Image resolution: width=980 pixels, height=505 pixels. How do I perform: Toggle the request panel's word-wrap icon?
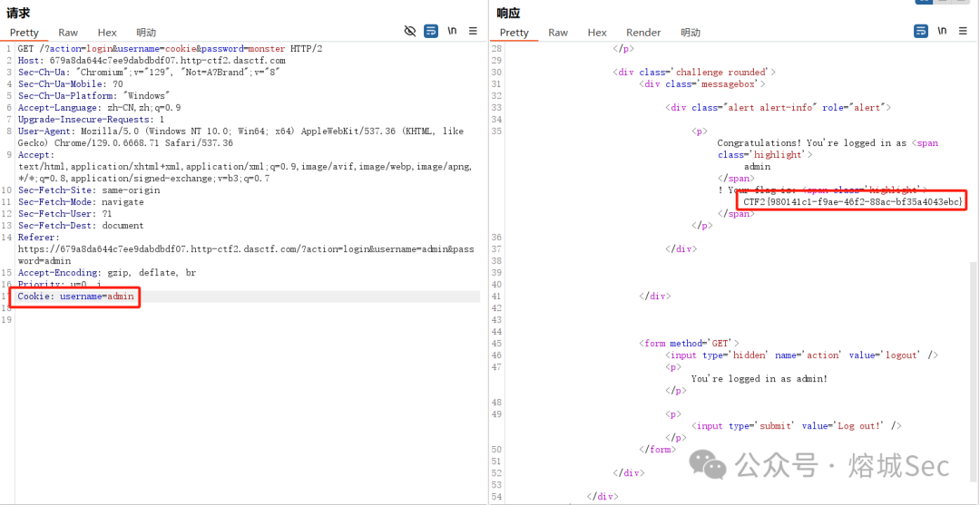[431, 31]
